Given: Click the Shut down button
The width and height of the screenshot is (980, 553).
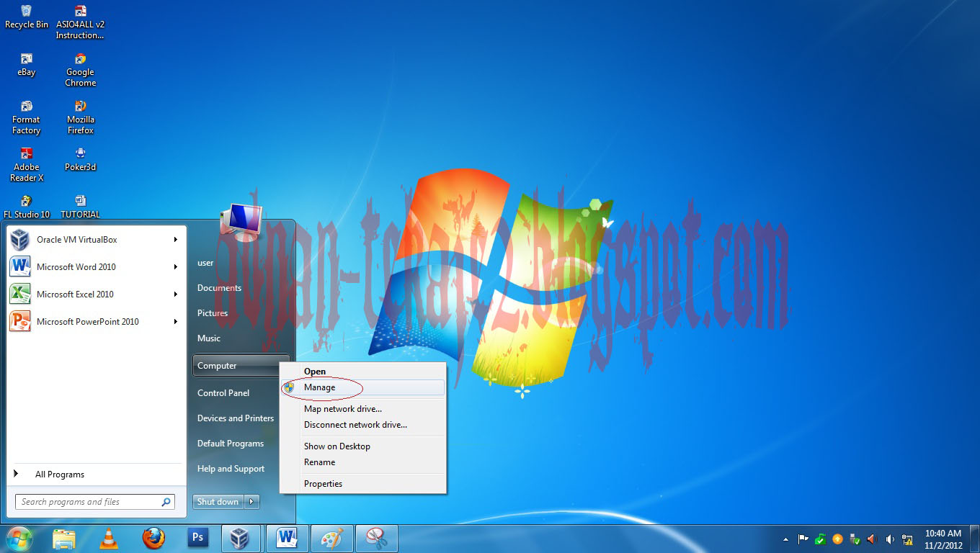Looking at the screenshot, I should point(218,502).
